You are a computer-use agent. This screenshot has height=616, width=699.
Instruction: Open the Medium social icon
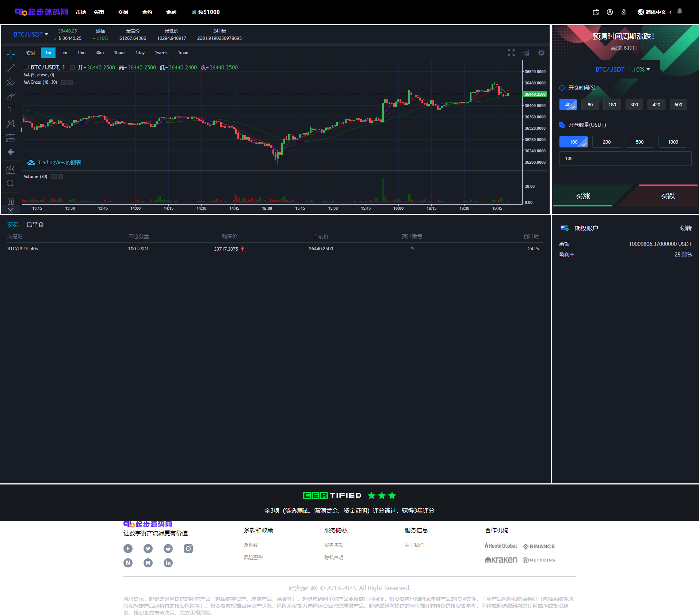pyautogui.click(x=148, y=563)
